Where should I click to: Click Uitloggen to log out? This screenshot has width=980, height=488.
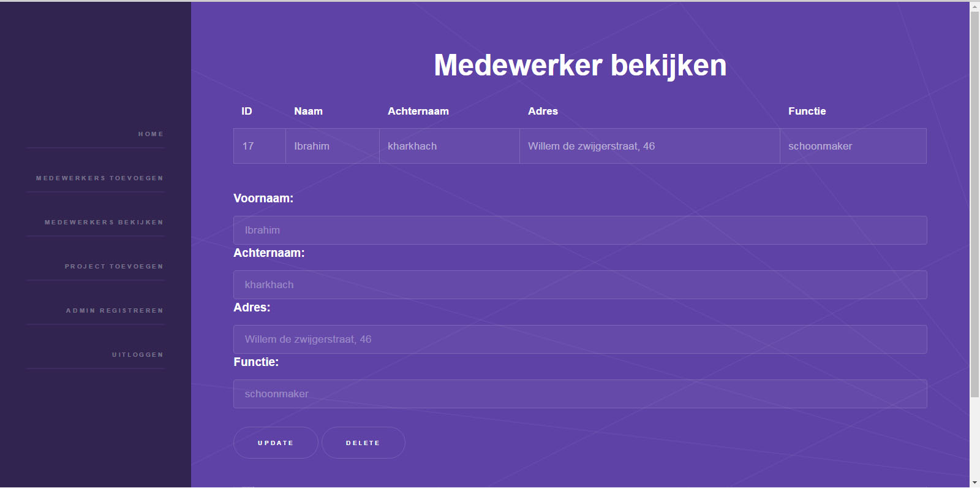tap(138, 354)
